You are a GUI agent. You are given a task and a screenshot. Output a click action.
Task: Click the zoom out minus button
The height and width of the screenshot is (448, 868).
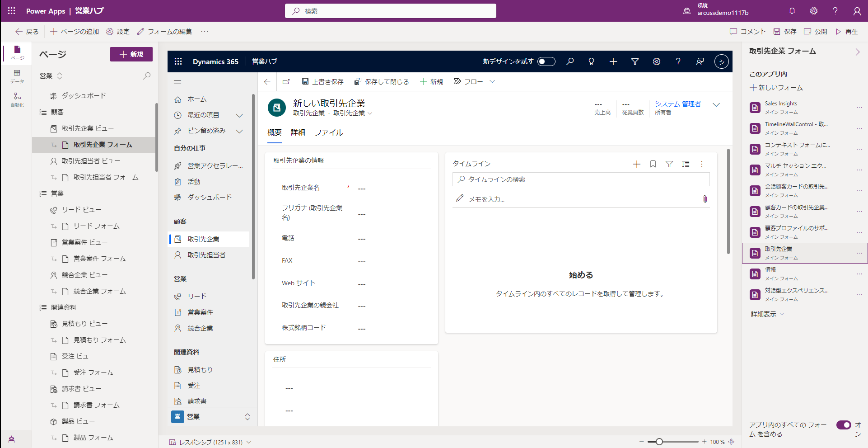click(641, 442)
